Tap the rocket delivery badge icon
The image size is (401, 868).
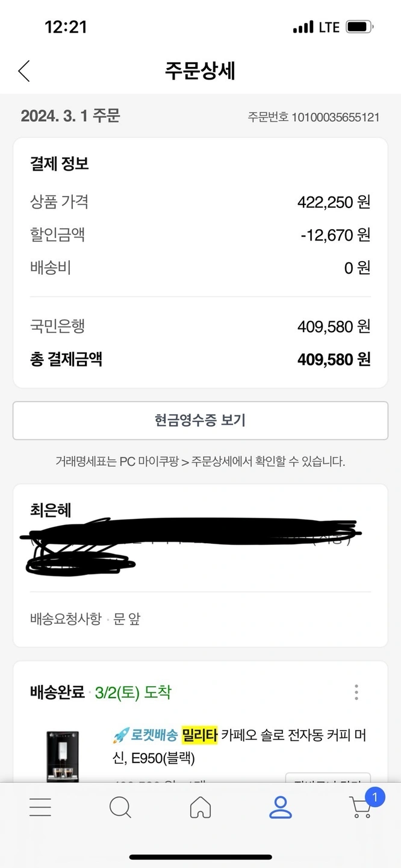click(120, 735)
